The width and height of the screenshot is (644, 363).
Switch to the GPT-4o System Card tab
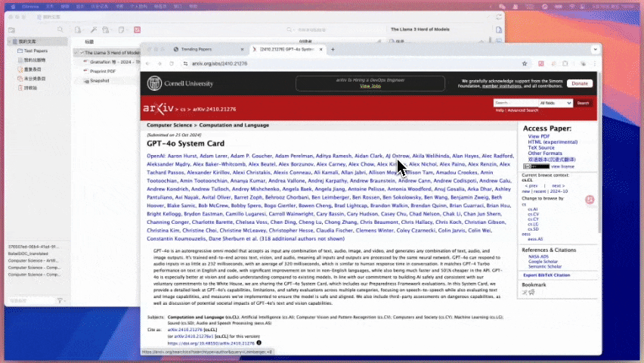coord(287,49)
